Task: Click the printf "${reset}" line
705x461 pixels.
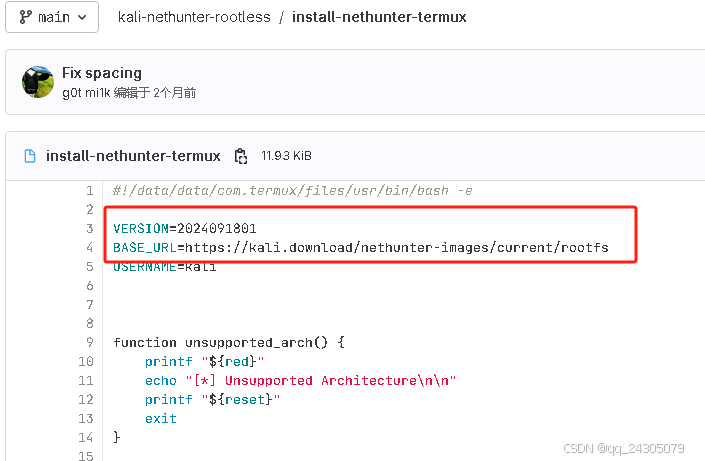Action: coord(212,399)
